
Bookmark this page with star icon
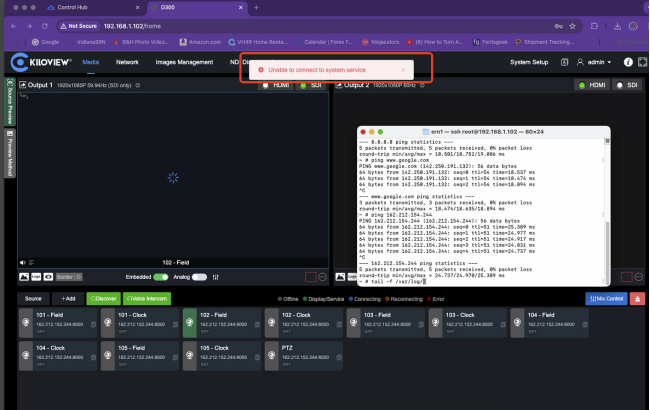point(572,26)
